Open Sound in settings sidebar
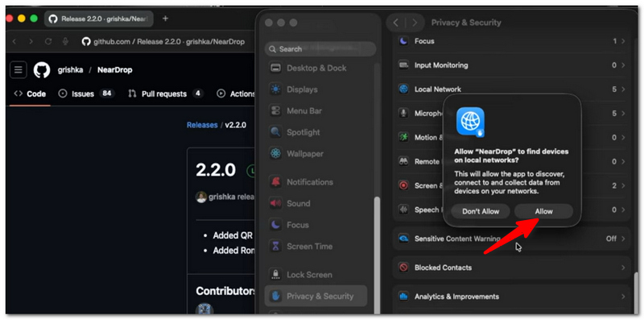Screen dimensions: 644x320 tap(316, 203)
